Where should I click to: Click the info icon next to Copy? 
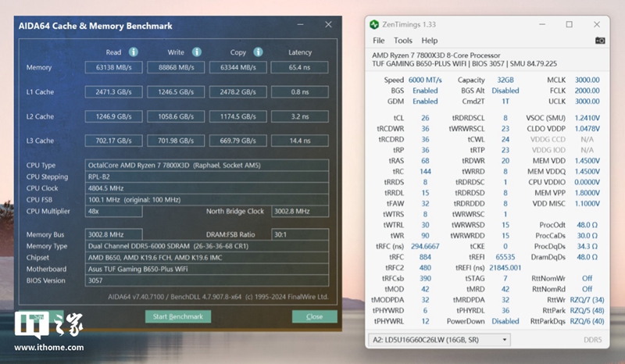[258, 52]
